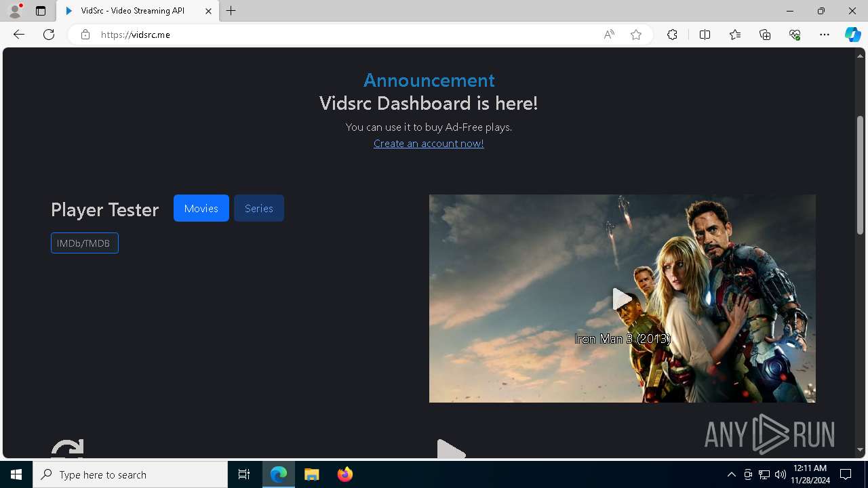The height and width of the screenshot is (488, 868).
Task: Launch Copilot sidebar
Action: [852, 35]
